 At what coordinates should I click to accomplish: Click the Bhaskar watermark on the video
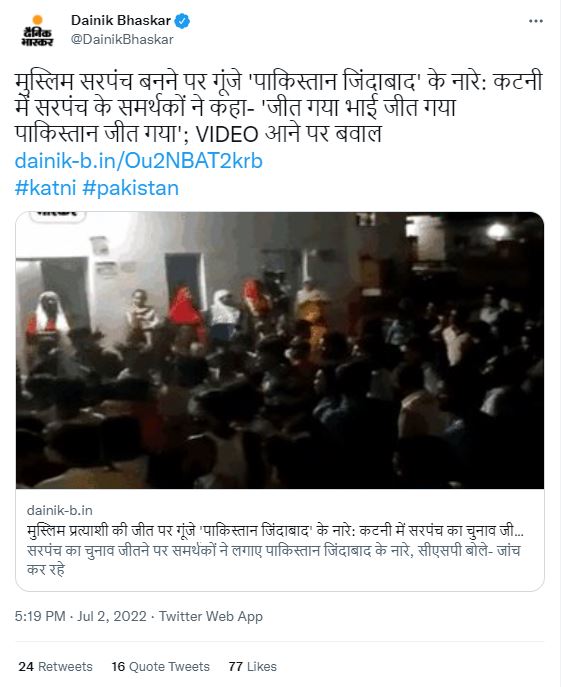[x=57, y=216]
